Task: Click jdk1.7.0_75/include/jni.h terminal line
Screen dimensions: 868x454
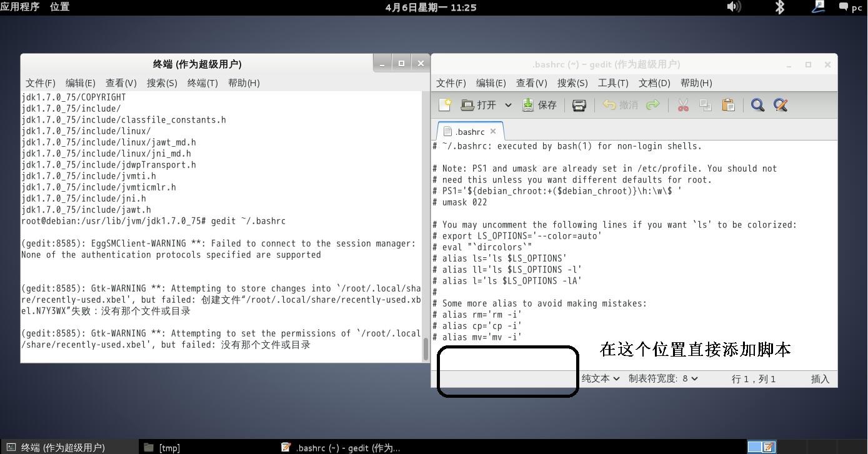Action: click(x=84, y=199)
